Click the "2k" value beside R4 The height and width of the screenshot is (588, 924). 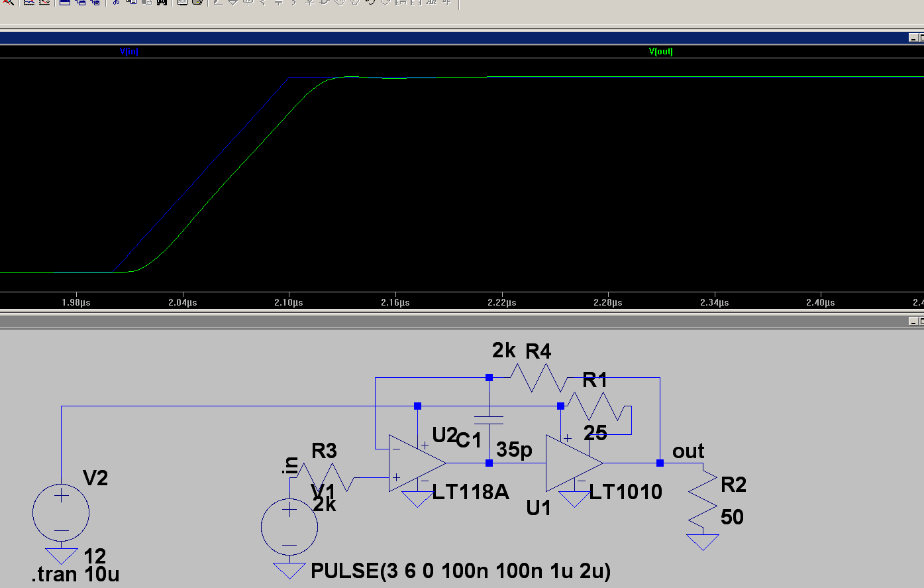point(504,350)
